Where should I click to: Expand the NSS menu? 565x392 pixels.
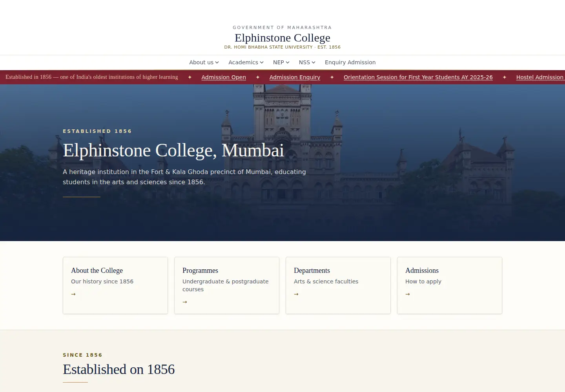click(x=307, y=62)
